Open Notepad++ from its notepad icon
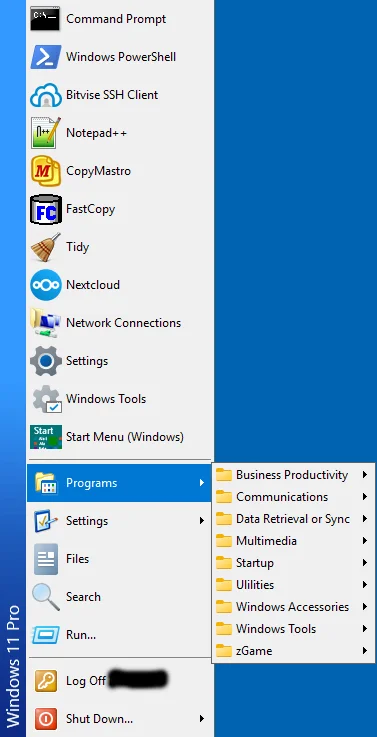This screenshot has height=737, width=377. click(46, 133)
